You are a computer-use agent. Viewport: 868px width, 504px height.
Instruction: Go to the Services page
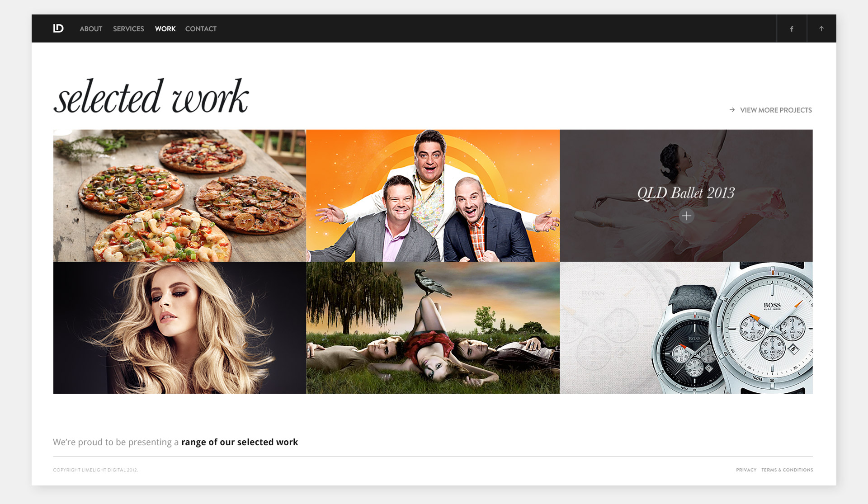tap(128, 29)
